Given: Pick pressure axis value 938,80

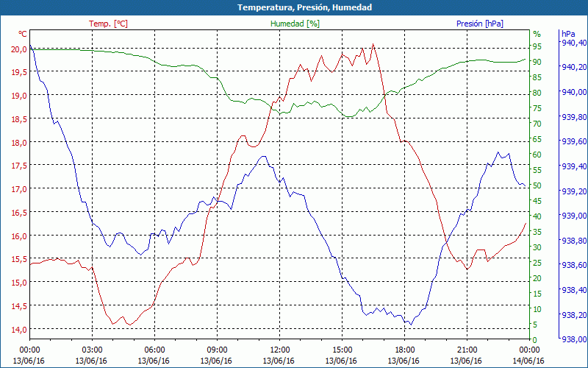Looking at the screenshot, I should 573,241.
